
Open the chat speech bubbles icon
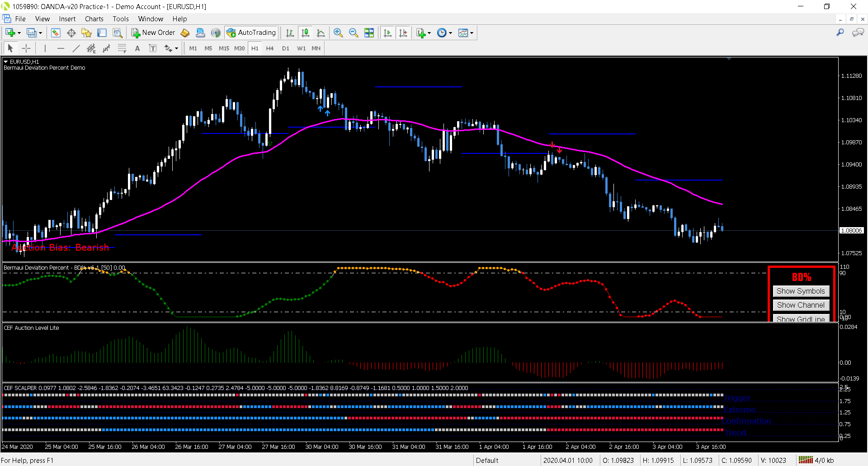858,33
